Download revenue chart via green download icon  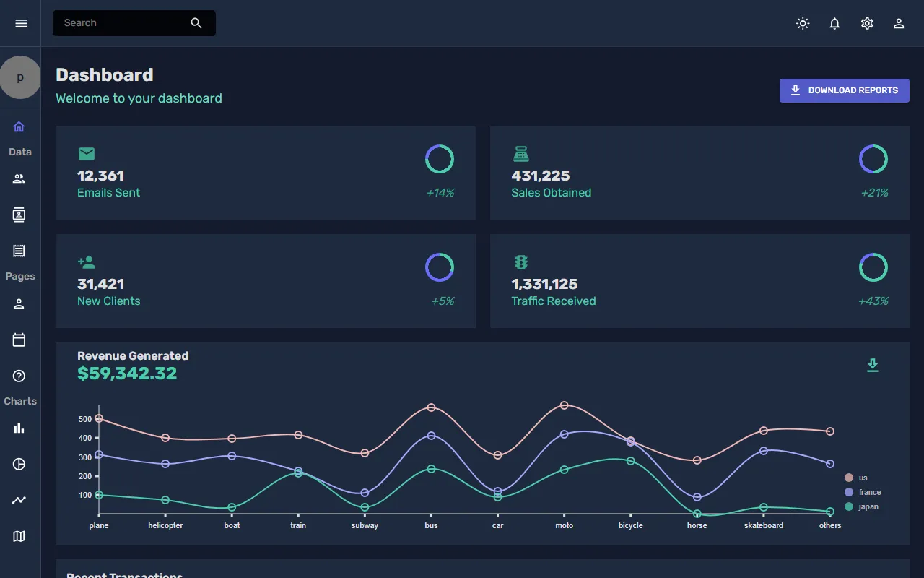[873, 366]
